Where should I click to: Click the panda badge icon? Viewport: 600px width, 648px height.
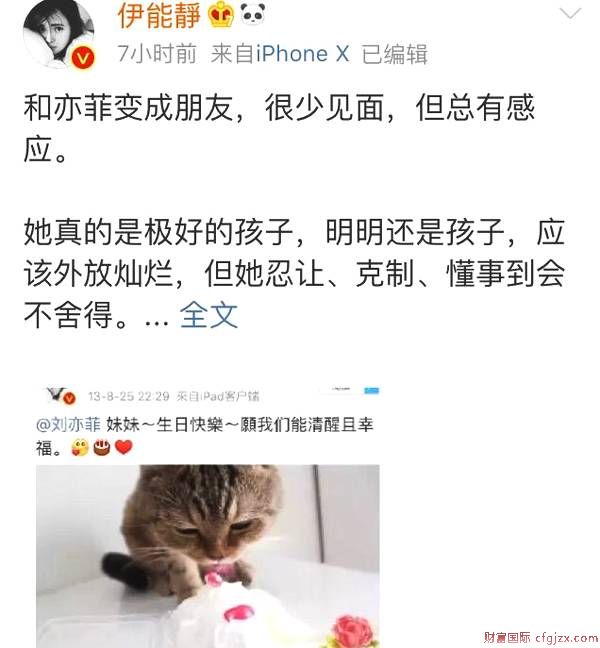coord(252,13)
